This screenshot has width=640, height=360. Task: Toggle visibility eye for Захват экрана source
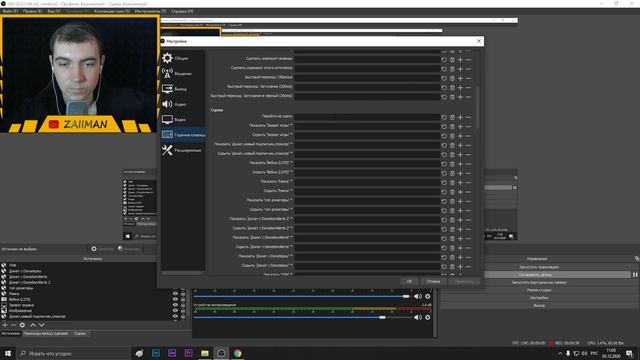[x=176, y=305]
